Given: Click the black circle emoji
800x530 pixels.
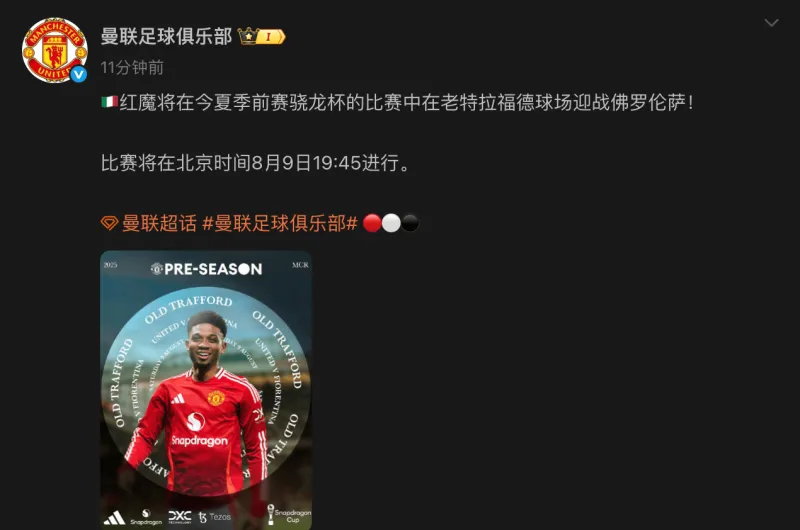Looking at the screenshot, I should click(410, 223).
